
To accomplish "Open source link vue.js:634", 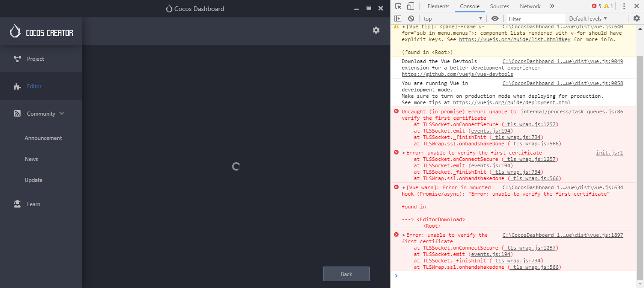I will click(x=563, y=187).
